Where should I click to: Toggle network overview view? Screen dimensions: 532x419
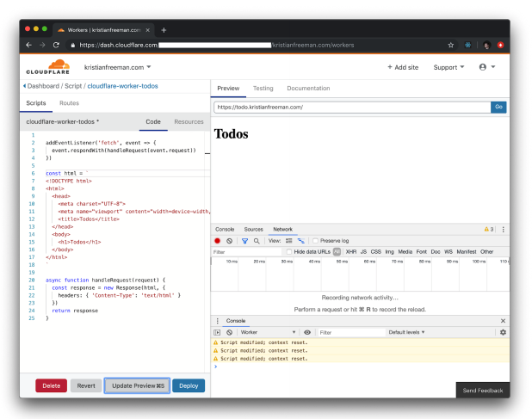pos(301,241)
